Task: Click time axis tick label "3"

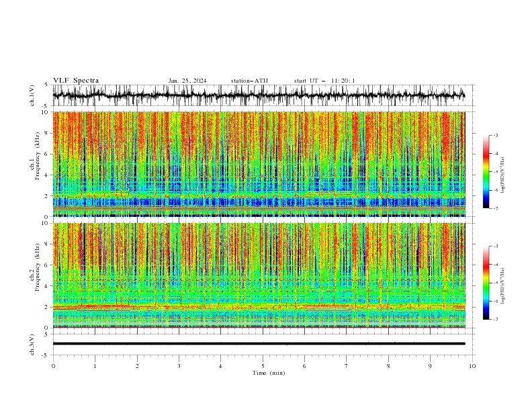Action: point(179,366)
